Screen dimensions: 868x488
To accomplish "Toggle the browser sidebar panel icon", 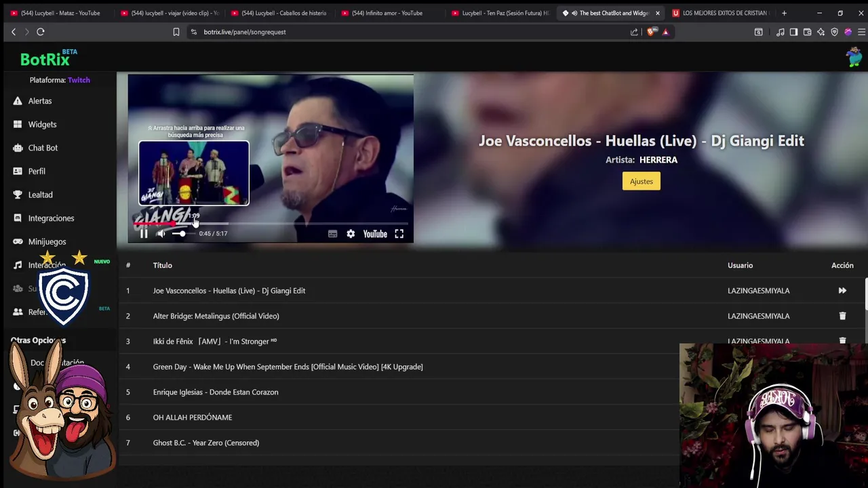I will (x=793, y=32).
